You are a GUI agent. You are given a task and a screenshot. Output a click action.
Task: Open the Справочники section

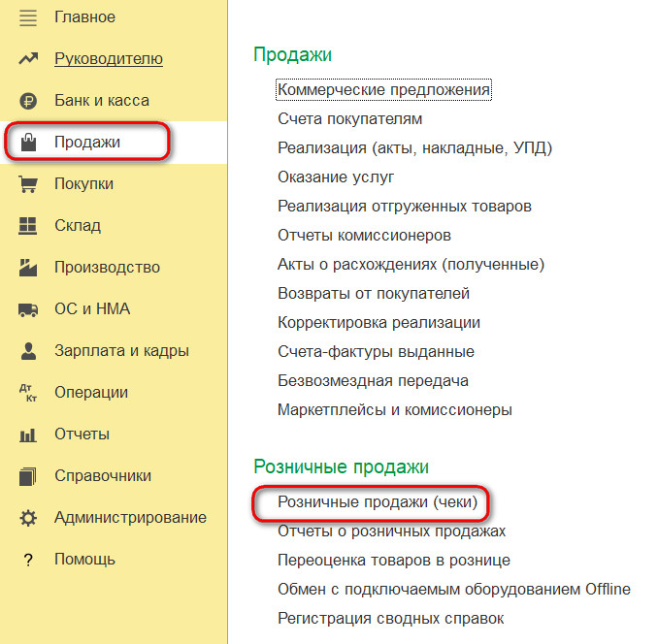click(103, 476)
